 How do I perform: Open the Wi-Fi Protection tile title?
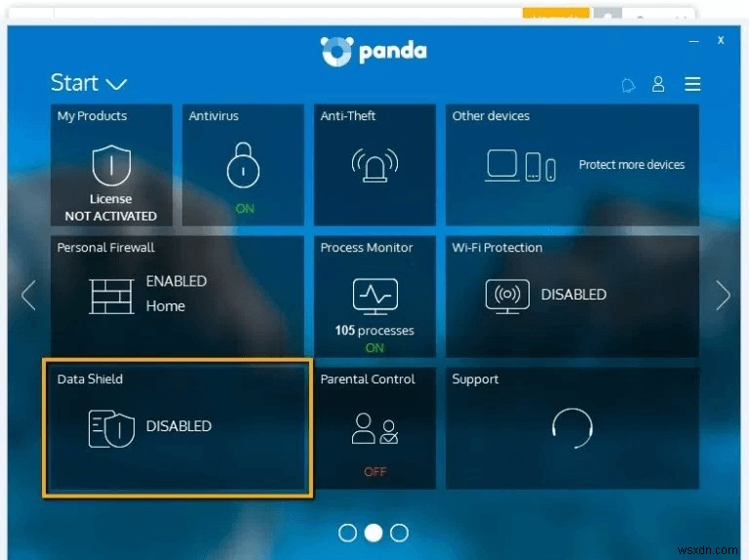coord(497,248)
